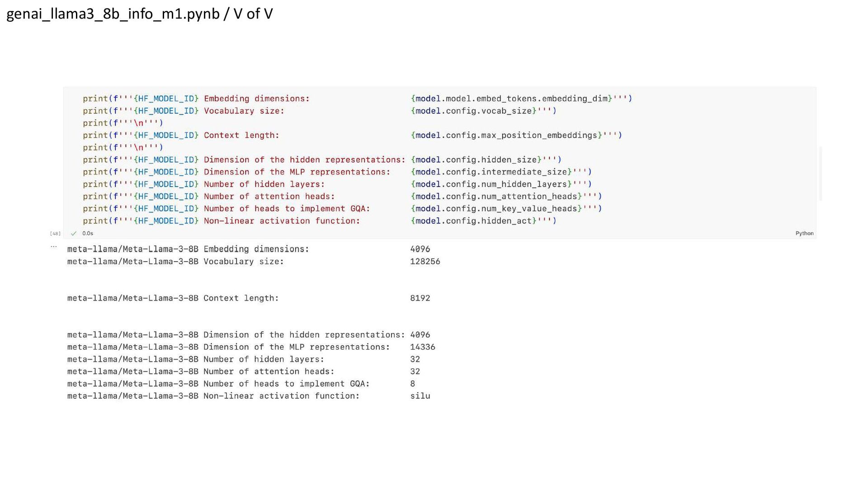Click model.config.num_key_value_heads expression in code
Image resolution: width=868 pixels, height=488 pixels.
496,209
